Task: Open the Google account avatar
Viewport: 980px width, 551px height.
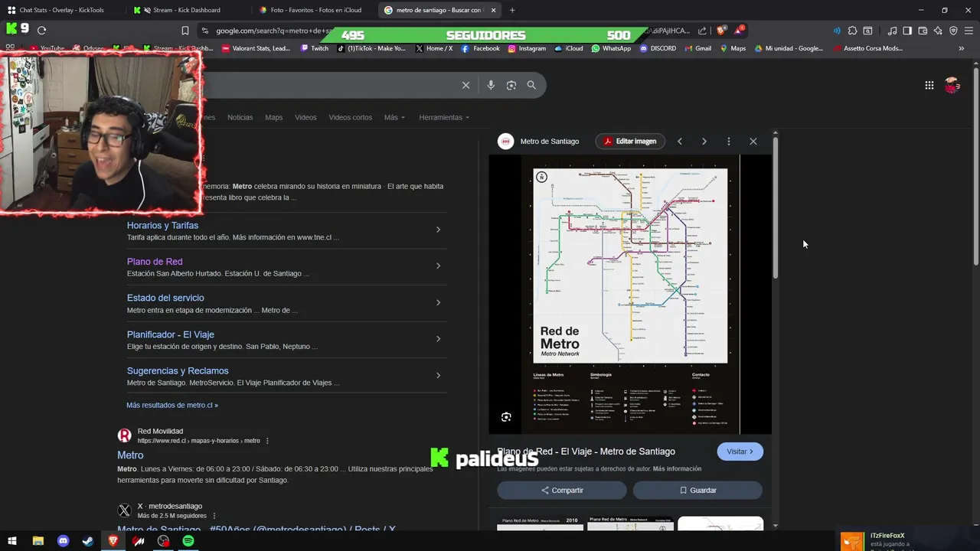Action: 952,86
